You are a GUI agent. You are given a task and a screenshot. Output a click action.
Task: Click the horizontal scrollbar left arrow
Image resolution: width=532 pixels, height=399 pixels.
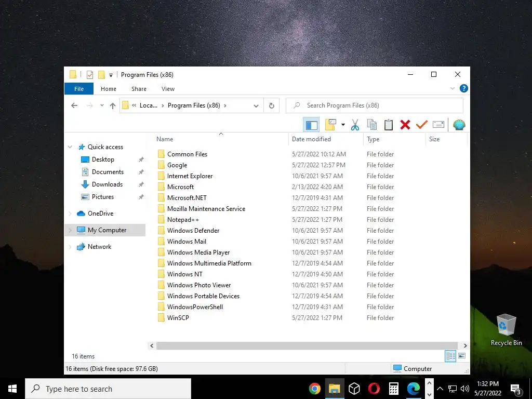coord(152,345)
